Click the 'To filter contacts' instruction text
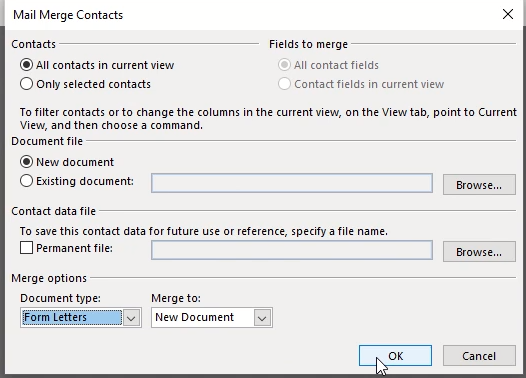Screen dimensions: 526x378 [268, 118]
